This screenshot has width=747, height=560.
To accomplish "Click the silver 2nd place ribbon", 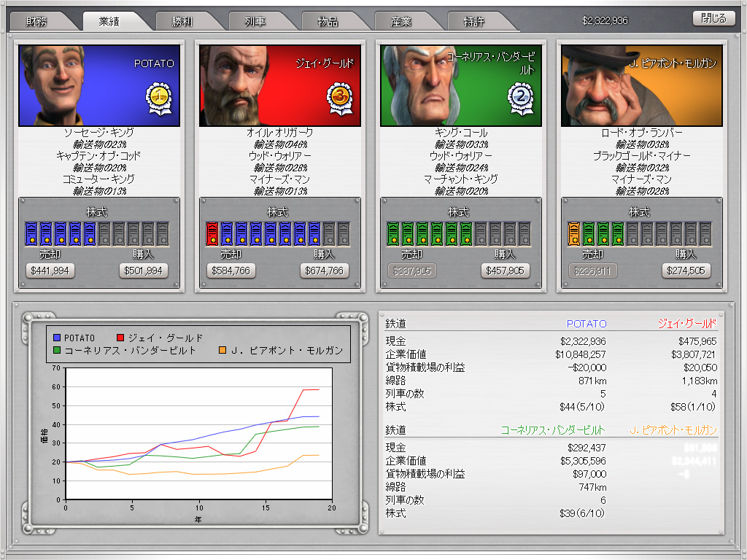I will [521, 98].
